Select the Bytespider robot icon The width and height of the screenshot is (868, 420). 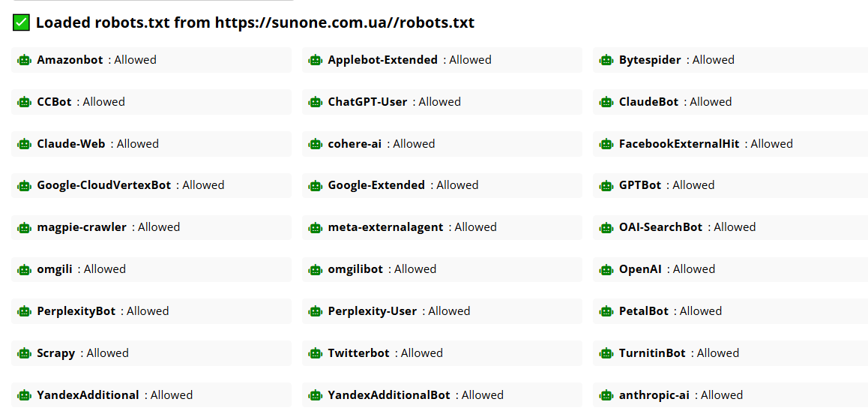point(606,60)
